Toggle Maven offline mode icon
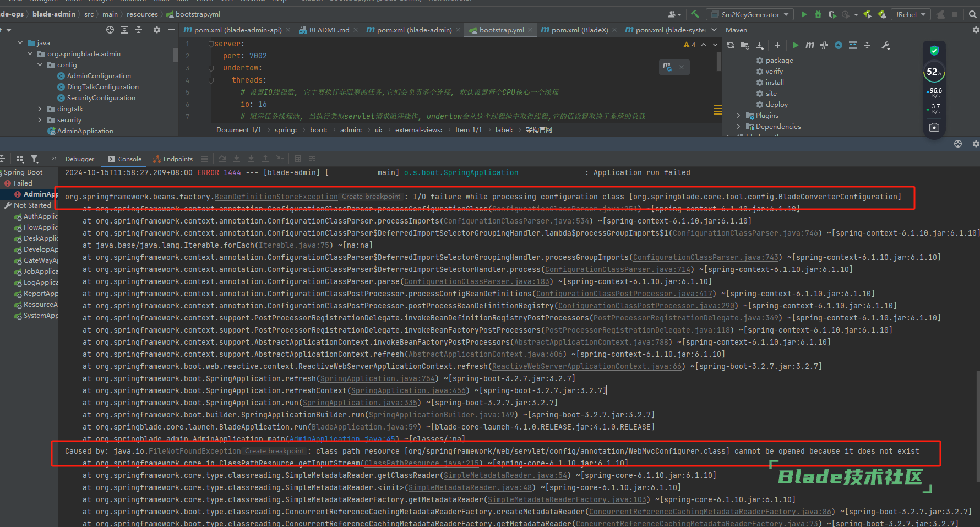The image size is (980, 527). pyautogui.click(x=824, y=45)
